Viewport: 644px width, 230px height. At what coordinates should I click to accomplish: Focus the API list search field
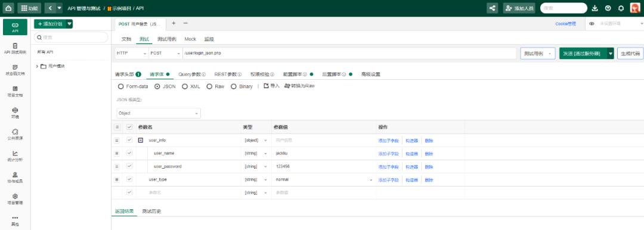click(x=71, y=38)
